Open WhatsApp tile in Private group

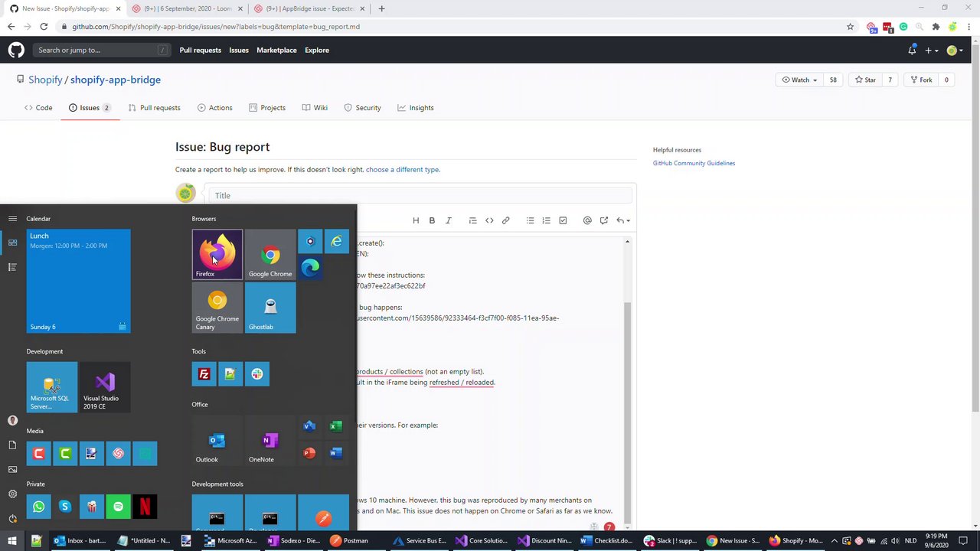(x=38, y=507)
